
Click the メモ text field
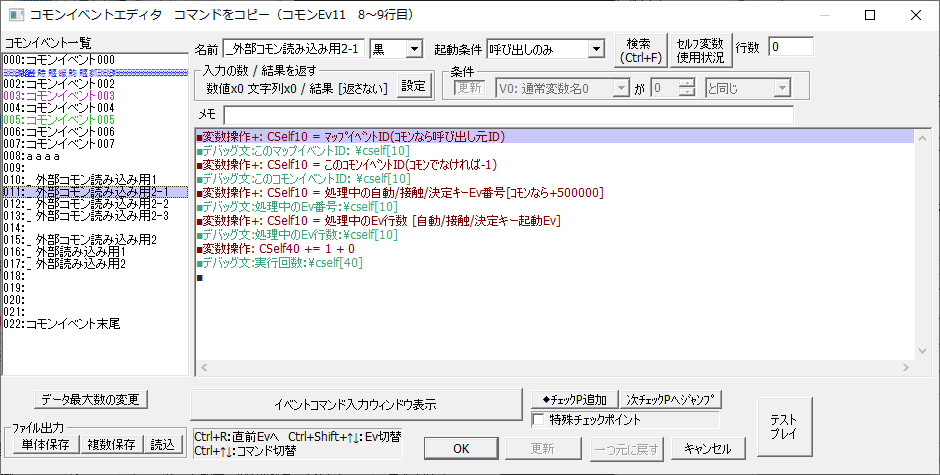coord(508,115)
